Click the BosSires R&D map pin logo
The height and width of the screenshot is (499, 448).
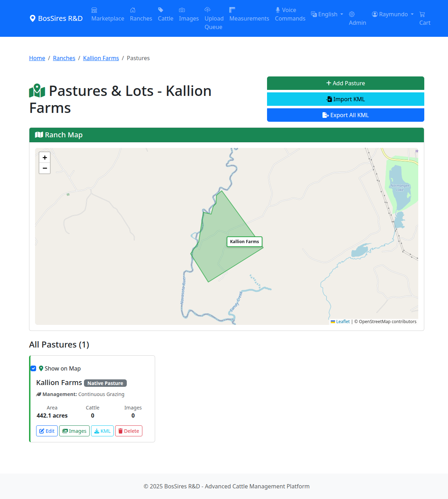click(33, 18)
